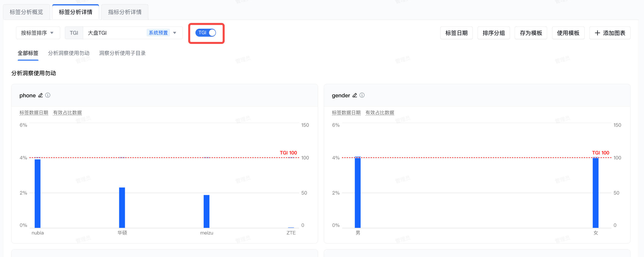This screenshot has width=644, height=257.
Task: Click the 存为模板 button
Action: click(x=531, y=33)
